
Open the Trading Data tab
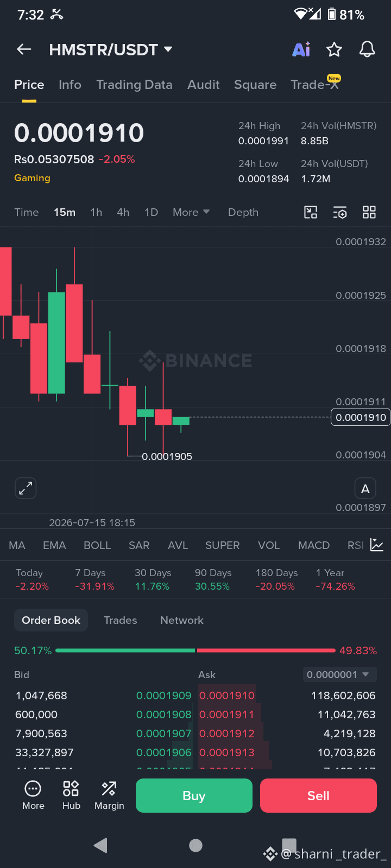click(x=134, y=85)
